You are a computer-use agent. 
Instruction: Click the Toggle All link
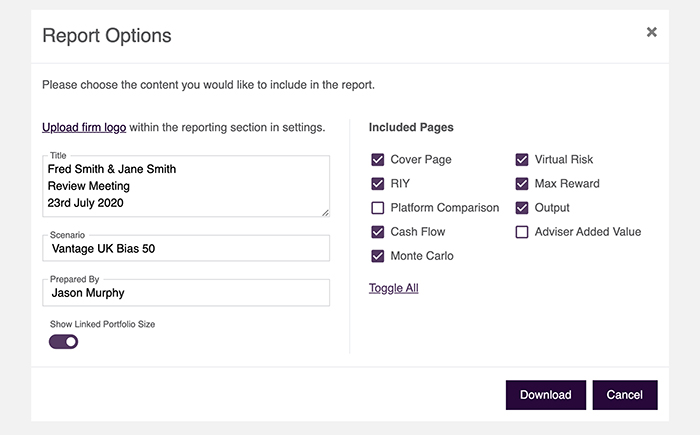(393, 288)
